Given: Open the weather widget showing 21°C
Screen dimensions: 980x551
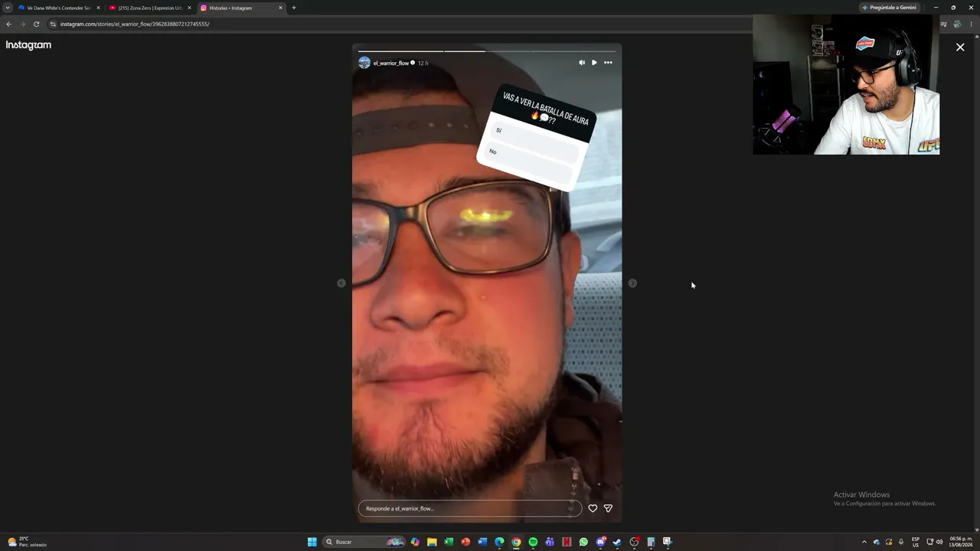Looking at the screenshot, I should click(27, 542).
